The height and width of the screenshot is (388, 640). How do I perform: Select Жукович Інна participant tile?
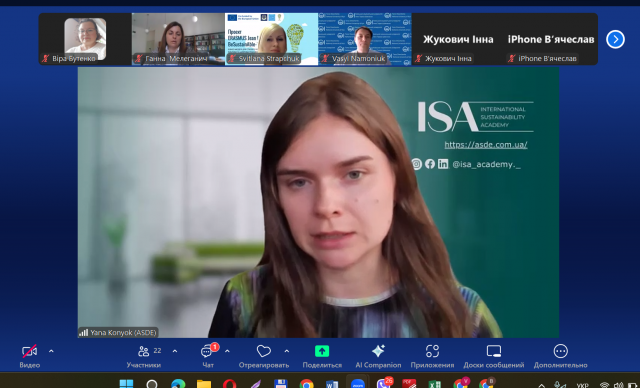(458, 39)
